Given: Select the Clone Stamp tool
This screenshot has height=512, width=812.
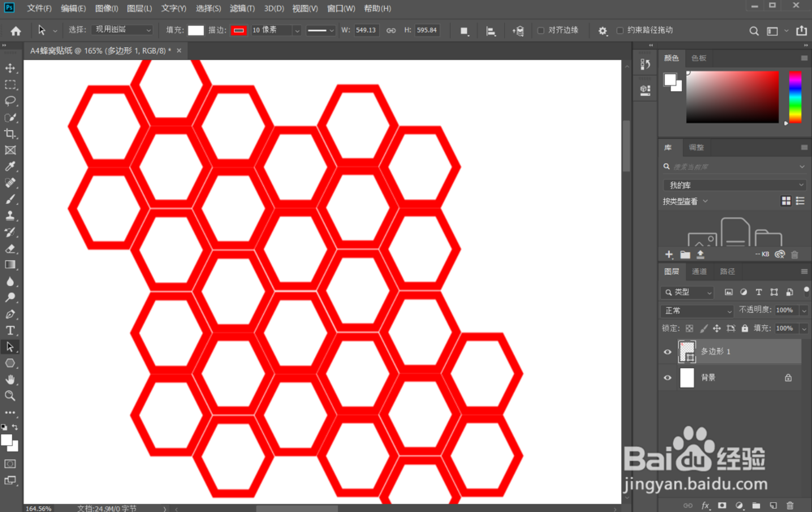Looking at the screenshot, I should click(10, 215).
